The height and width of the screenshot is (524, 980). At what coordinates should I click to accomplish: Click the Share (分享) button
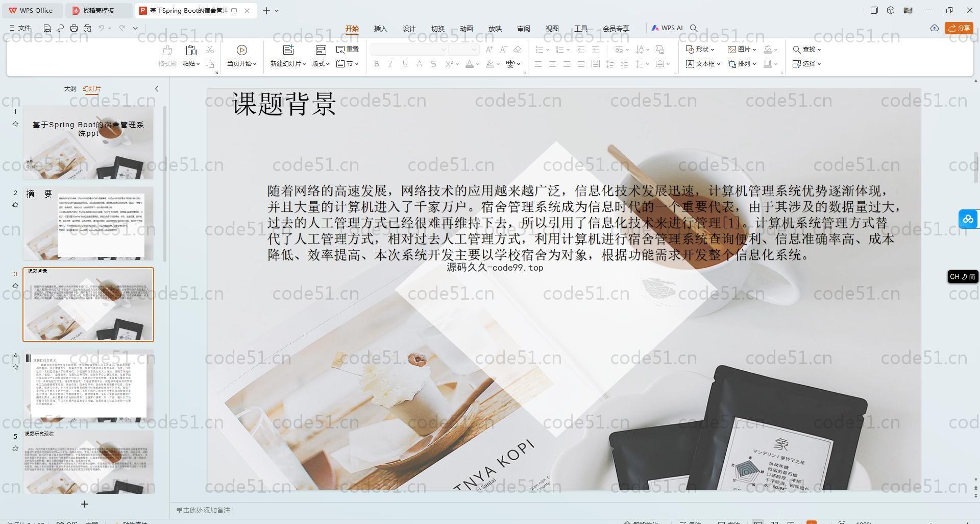959,28
